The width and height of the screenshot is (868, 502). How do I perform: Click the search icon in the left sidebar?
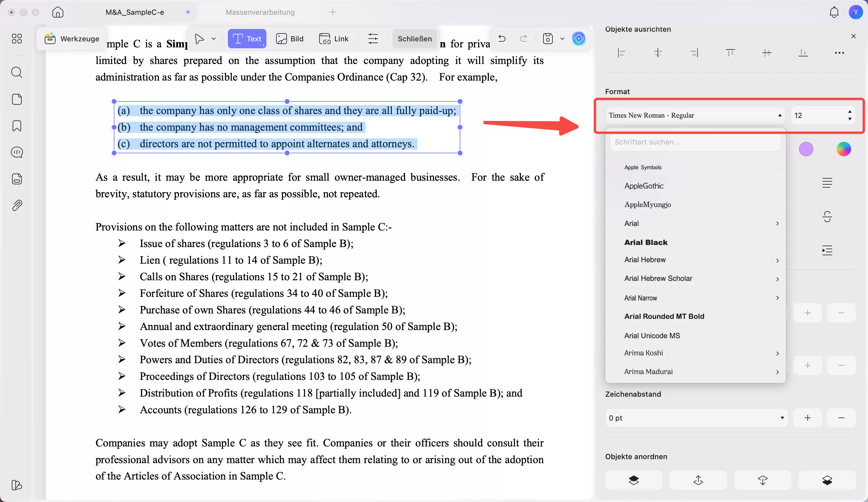pos(17,72)
